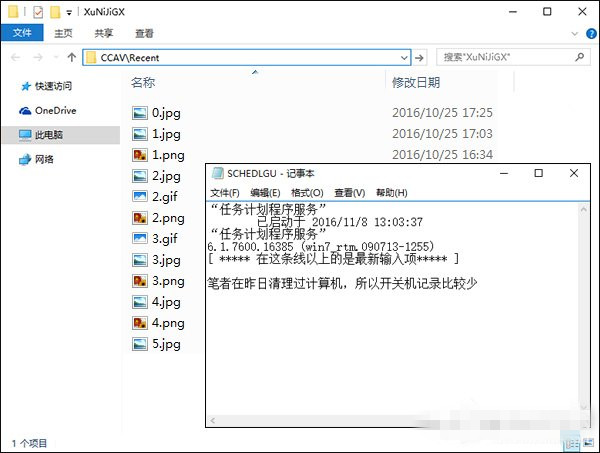
Task: Select 此电脑 in the sidebar
Action: click(x=48, y=134)
